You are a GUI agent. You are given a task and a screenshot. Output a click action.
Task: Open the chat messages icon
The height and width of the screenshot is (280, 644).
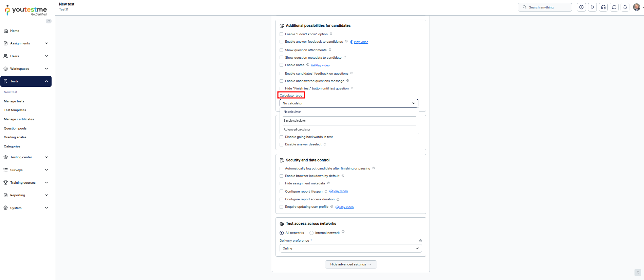(614, 7)
